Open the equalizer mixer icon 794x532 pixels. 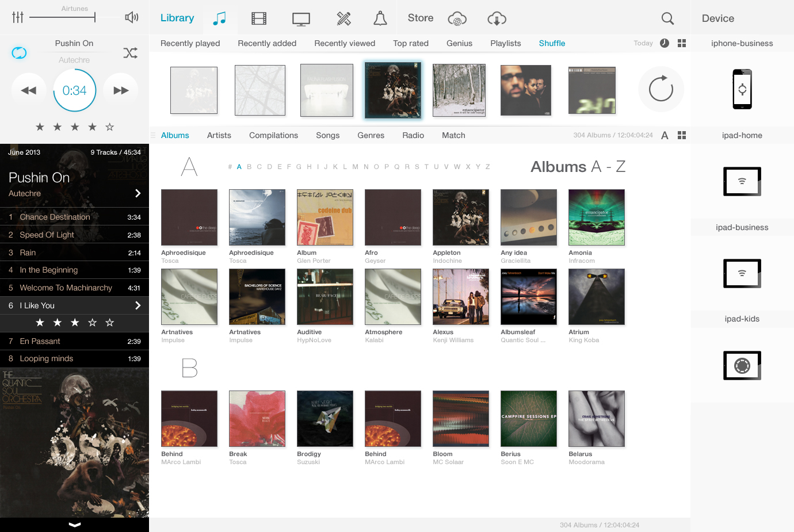coord(18,17)
